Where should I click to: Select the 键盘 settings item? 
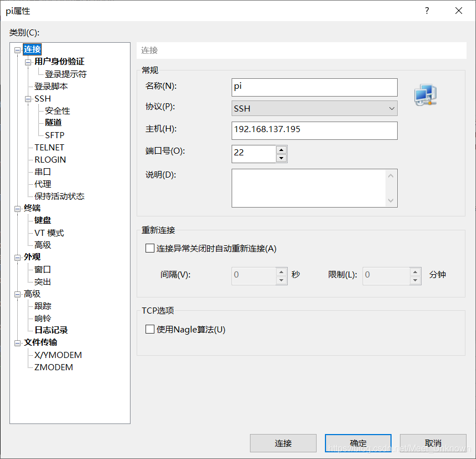click(42, 220)
